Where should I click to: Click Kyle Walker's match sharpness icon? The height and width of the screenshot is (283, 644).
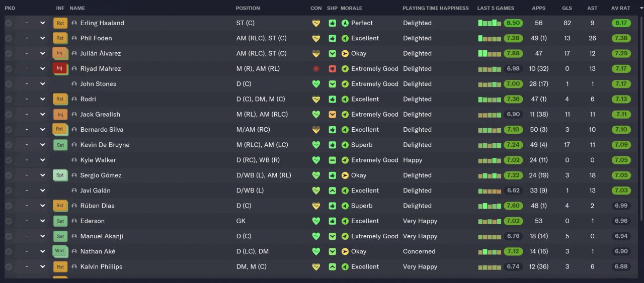tap(332, 160)
